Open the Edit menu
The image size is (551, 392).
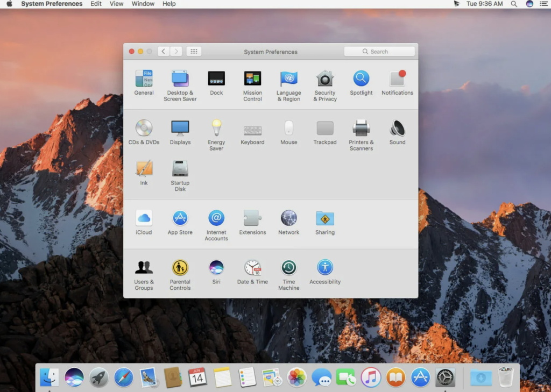tap(96, 4)
